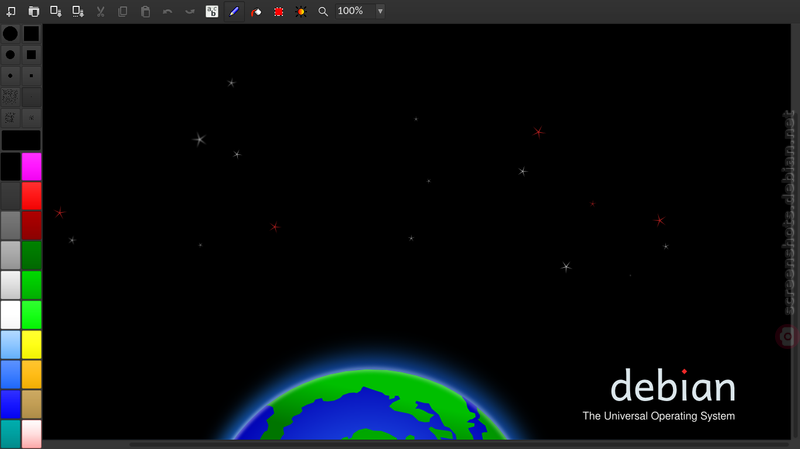Image resolution: width=800 pixels, height=449 pixels.
Task: Select the rectangle Selection tool (red dashed square)
Action: (x=279, y=11)
